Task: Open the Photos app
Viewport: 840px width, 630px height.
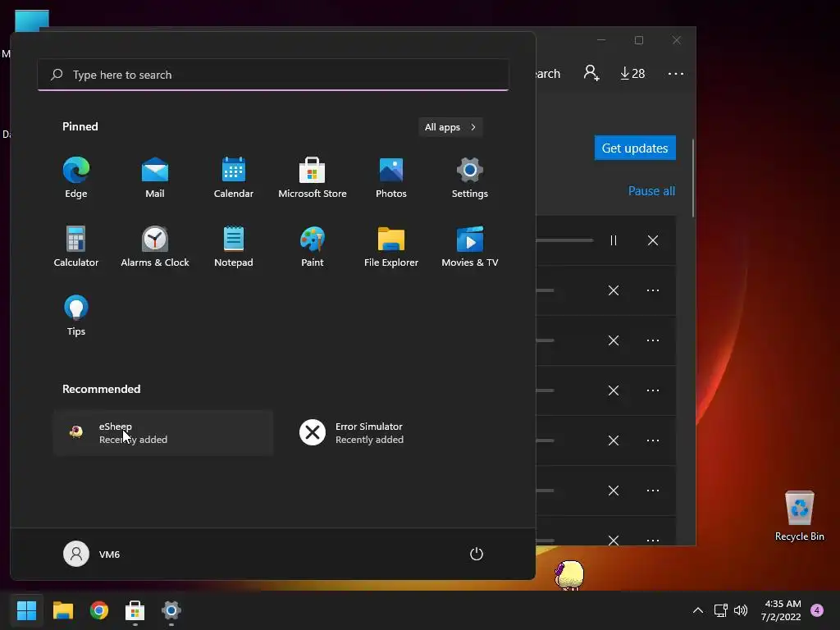Action: (391, 177)
